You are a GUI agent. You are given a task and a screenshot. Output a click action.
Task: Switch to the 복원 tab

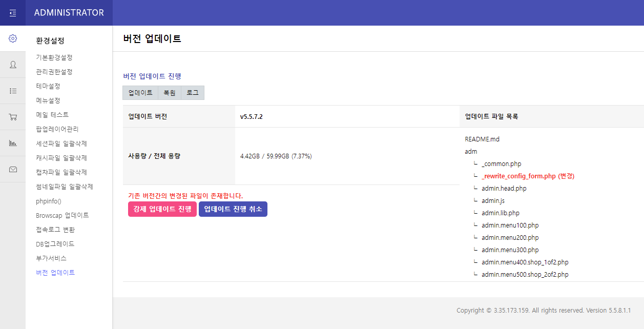pyautogui.click(x=170, y=93)
